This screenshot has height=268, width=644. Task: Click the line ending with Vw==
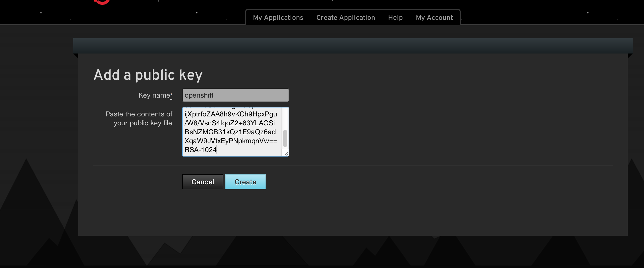click(230, 141)
